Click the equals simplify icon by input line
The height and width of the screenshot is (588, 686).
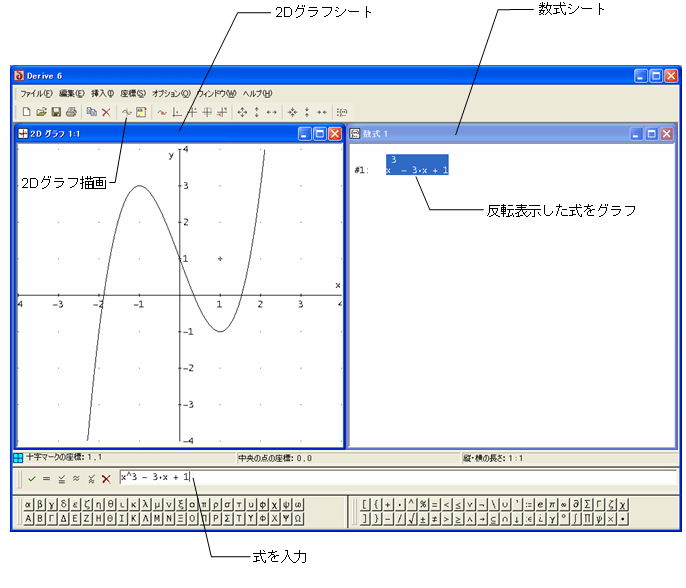tap(46, 479)
